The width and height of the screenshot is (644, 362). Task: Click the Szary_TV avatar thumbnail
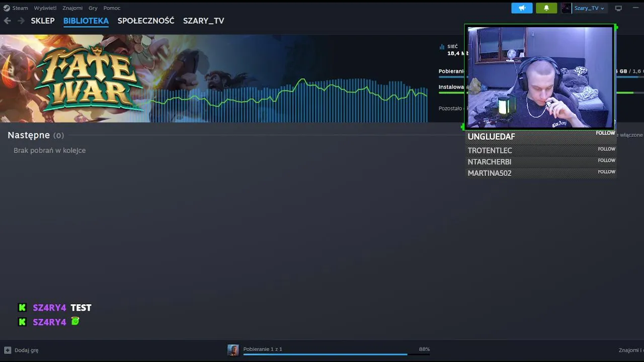click(566, 8)
